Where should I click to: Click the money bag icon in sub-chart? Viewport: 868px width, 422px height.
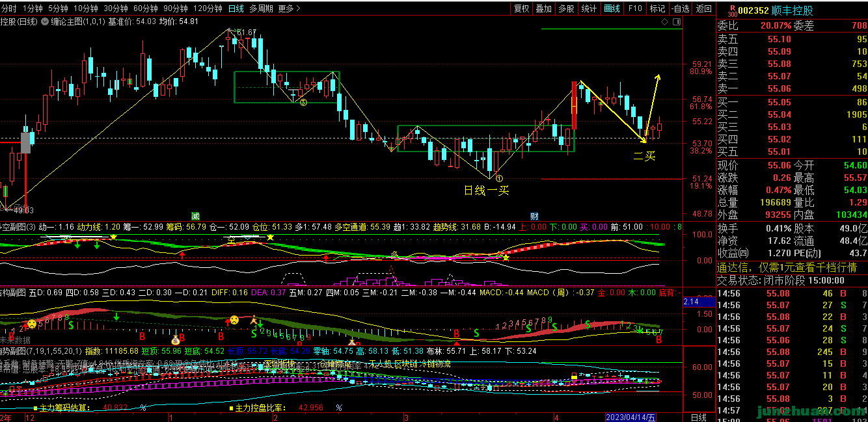pyautogui.click(x=175, y=339)
